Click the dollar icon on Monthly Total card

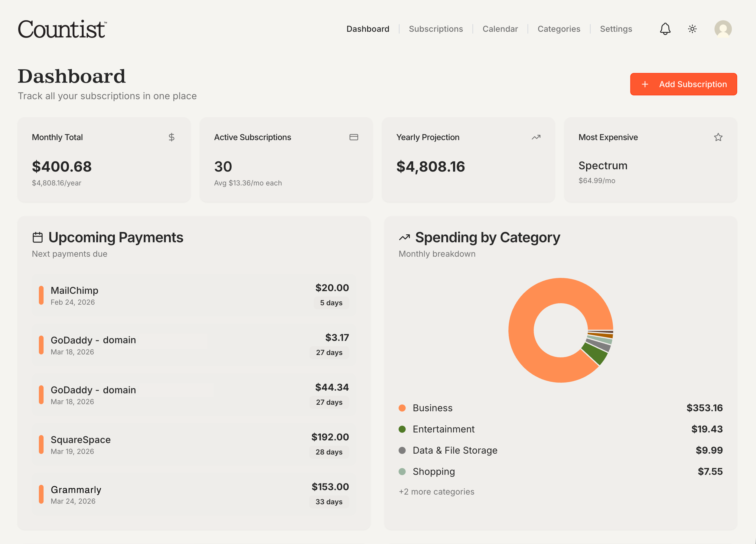point(171,137)
